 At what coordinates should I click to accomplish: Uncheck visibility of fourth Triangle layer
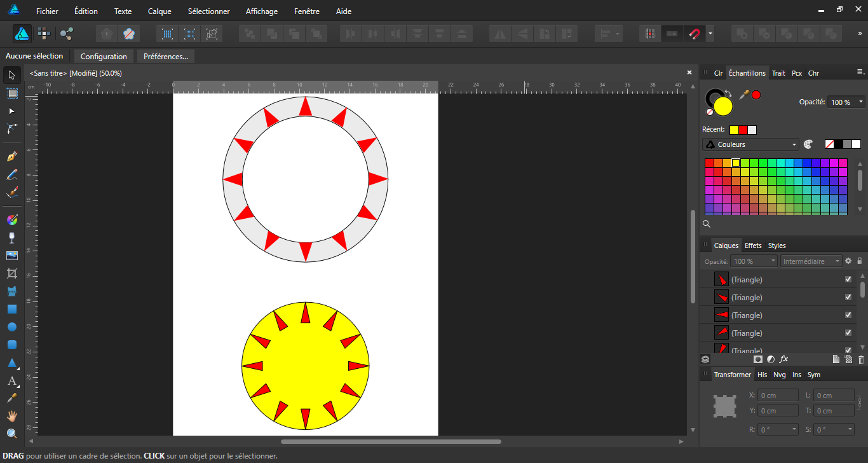click(848, 333)
